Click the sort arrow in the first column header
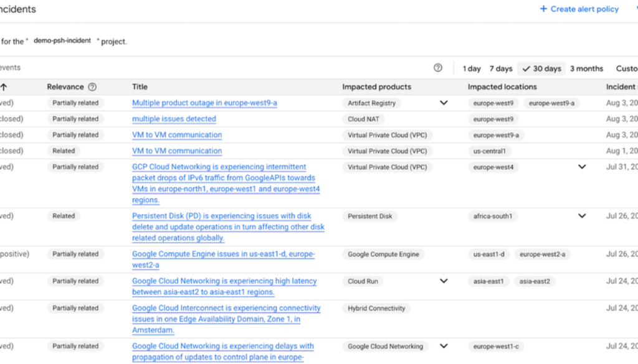Image resolution: width=638 pixels, height=364 pixels. pos(4,87)
